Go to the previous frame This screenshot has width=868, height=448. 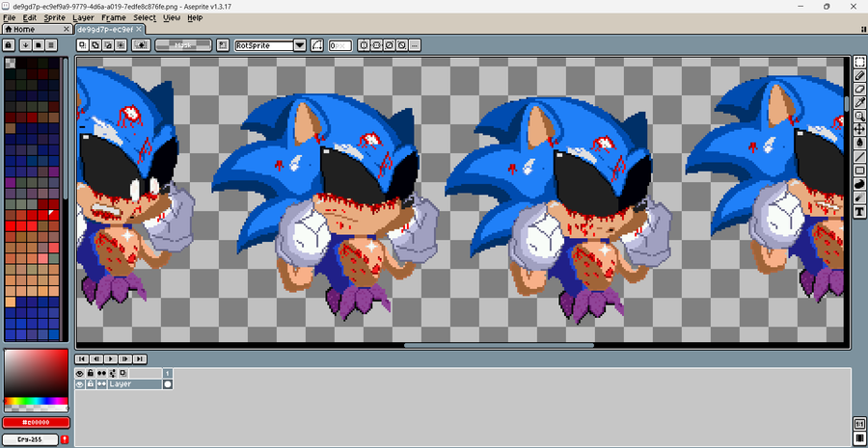click(95, 359)
